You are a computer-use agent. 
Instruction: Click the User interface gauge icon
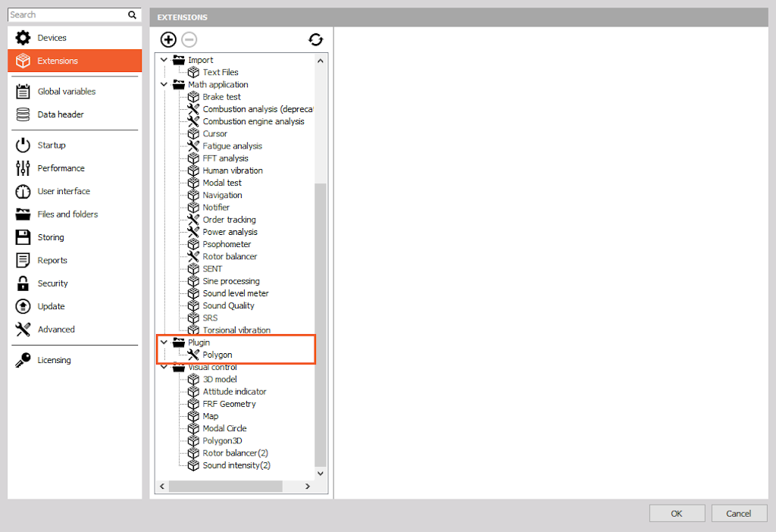[23, 191]
